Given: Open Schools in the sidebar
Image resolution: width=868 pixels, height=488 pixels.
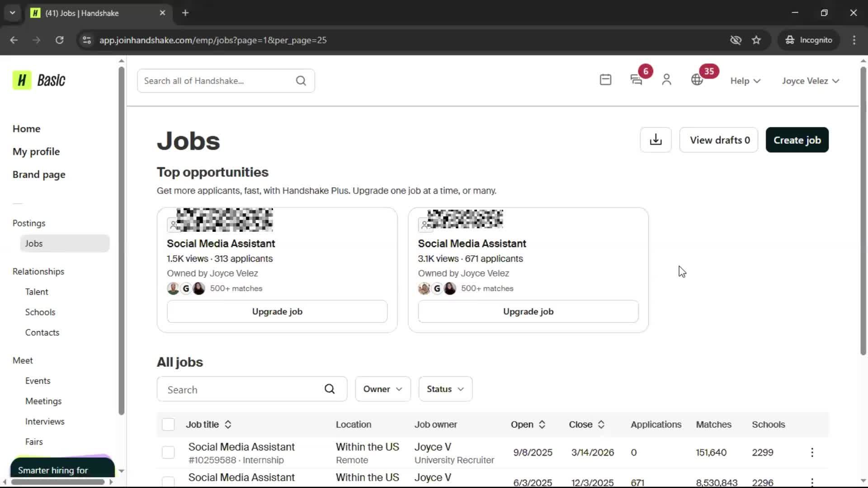Looking at the screenshot, I should pyautogui.click(x=40, y=312).
